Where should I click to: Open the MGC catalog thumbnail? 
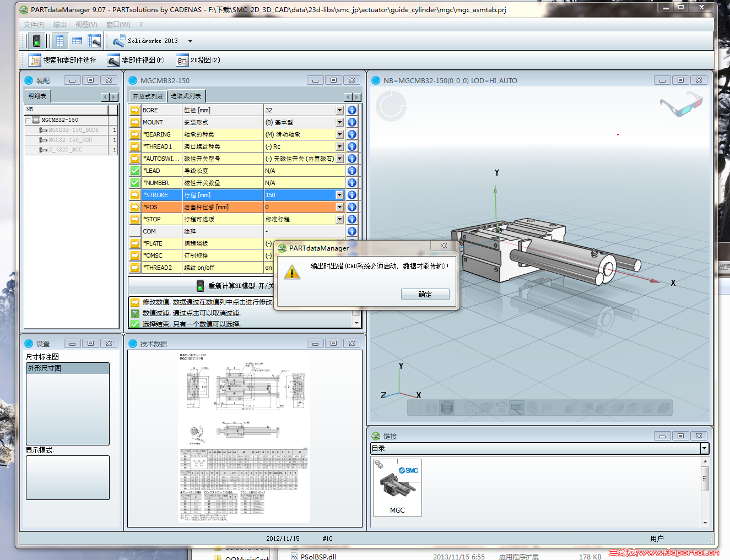pos(397,487)
